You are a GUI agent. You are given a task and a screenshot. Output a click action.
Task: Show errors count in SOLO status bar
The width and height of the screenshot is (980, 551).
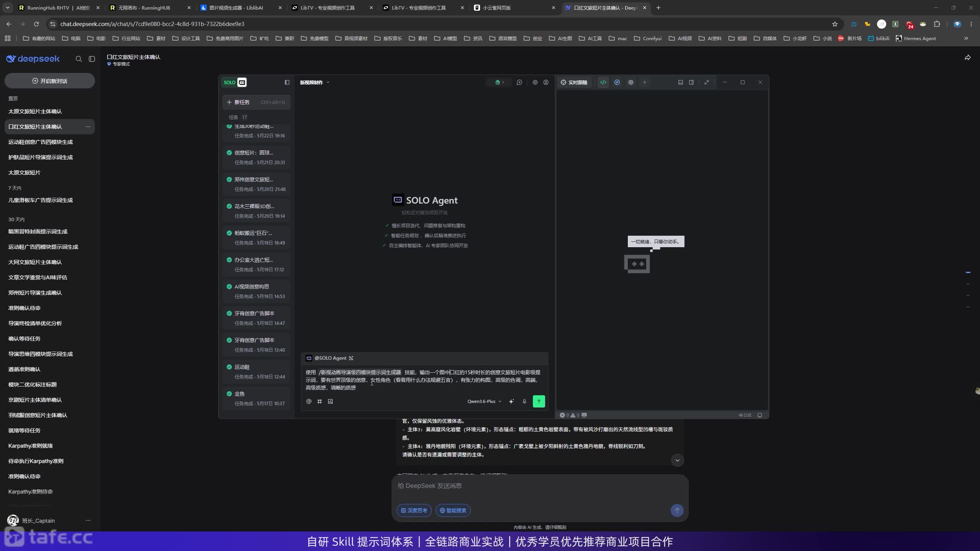[564, 415]
